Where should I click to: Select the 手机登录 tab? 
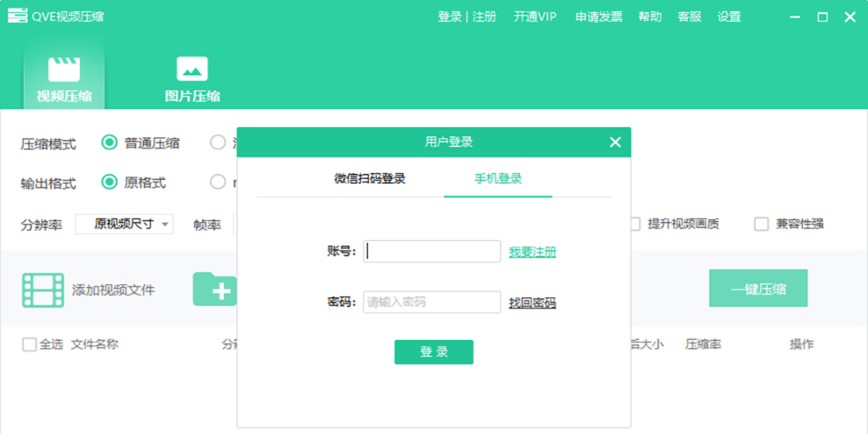point(498,179)
